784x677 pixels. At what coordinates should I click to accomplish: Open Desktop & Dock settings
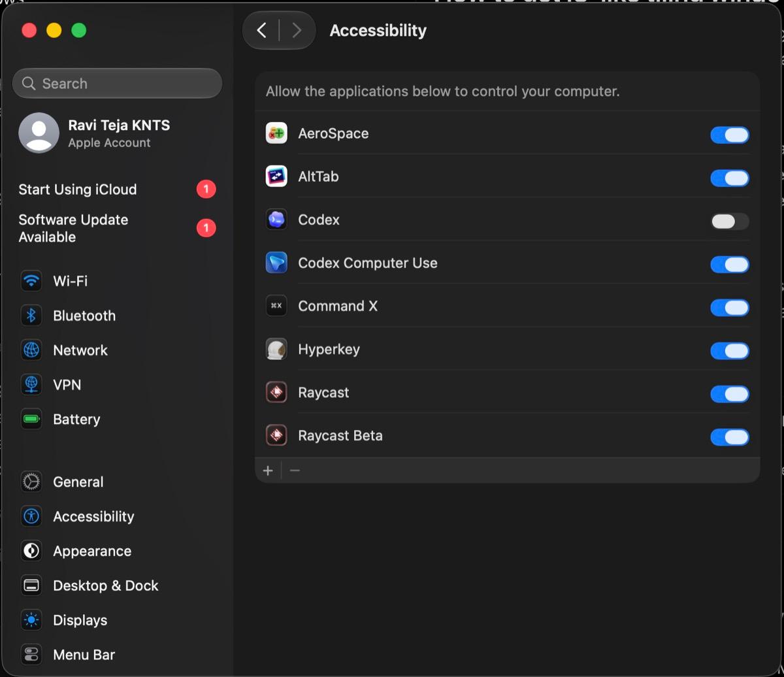118,586
